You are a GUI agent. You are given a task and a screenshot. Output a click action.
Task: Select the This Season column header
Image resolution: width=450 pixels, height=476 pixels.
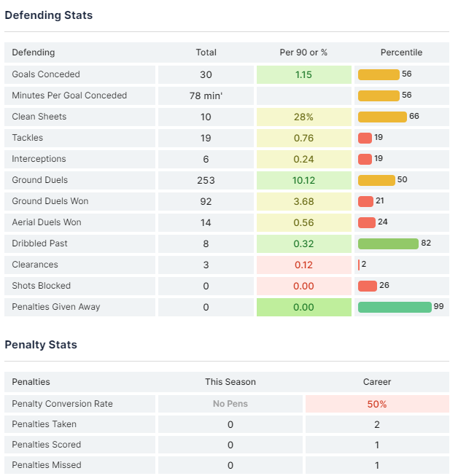230,382
